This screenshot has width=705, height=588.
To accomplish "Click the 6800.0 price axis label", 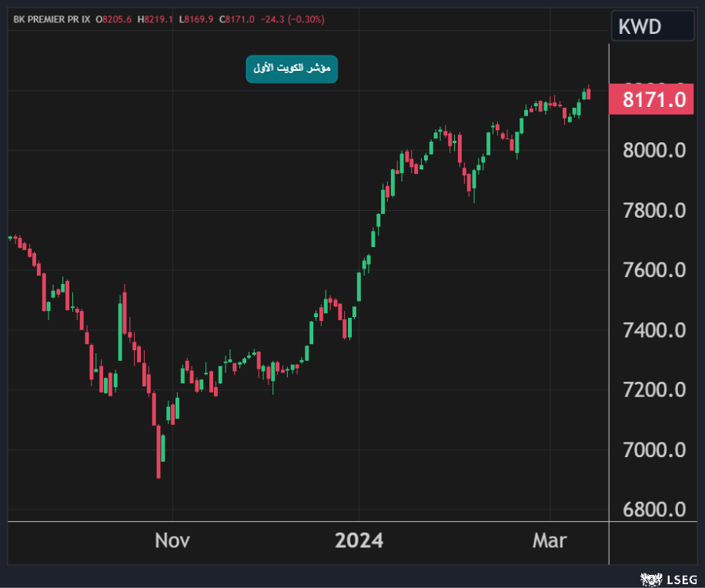I will (x=653, y=509).
